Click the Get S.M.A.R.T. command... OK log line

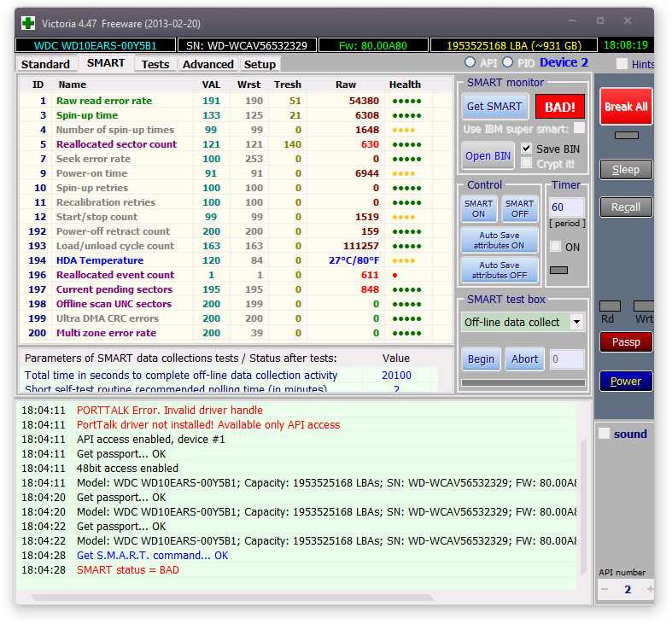pos(153,556)
